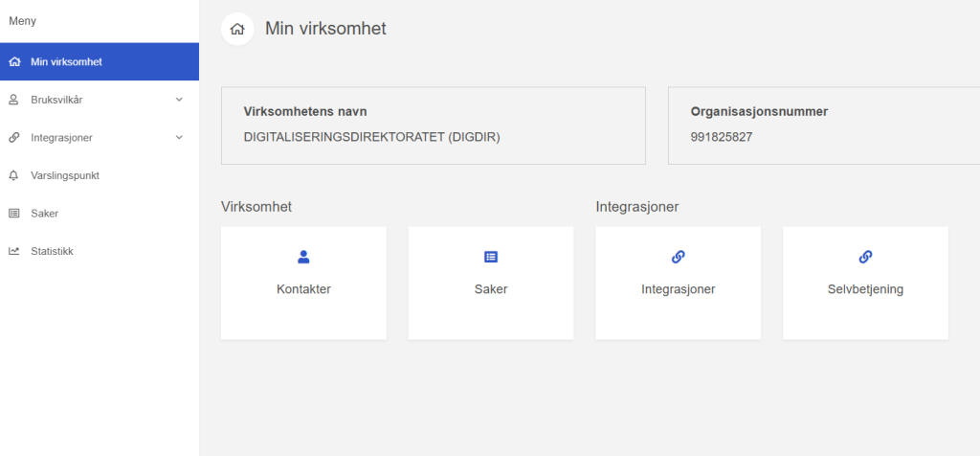Click the organisasjonsnummer value 991825827
Viewport: 980px width, 456px height.
pyautogui.click(x=722, y=137)
